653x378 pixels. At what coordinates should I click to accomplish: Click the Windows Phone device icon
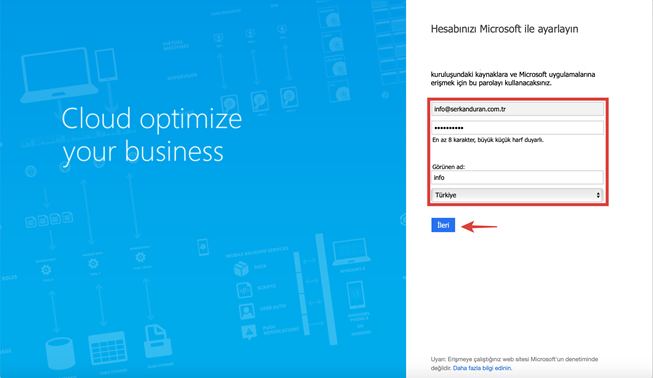click(356, 295)
